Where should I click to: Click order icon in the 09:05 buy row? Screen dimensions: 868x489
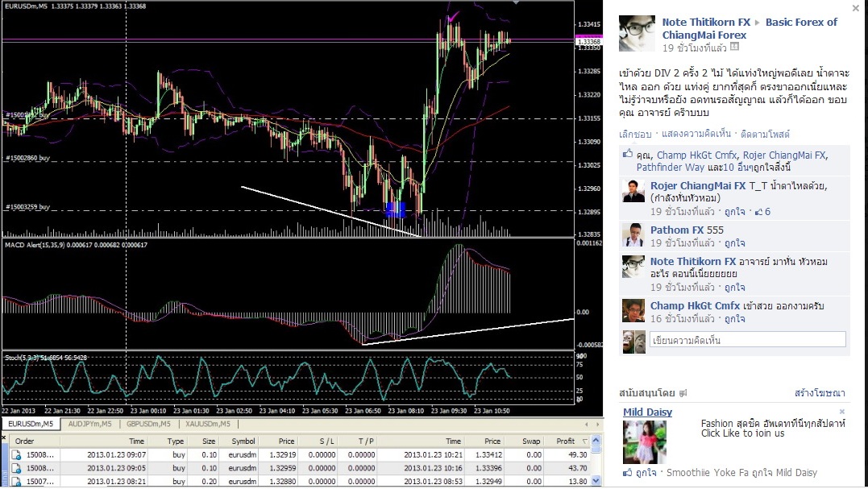tap(16, 468)
